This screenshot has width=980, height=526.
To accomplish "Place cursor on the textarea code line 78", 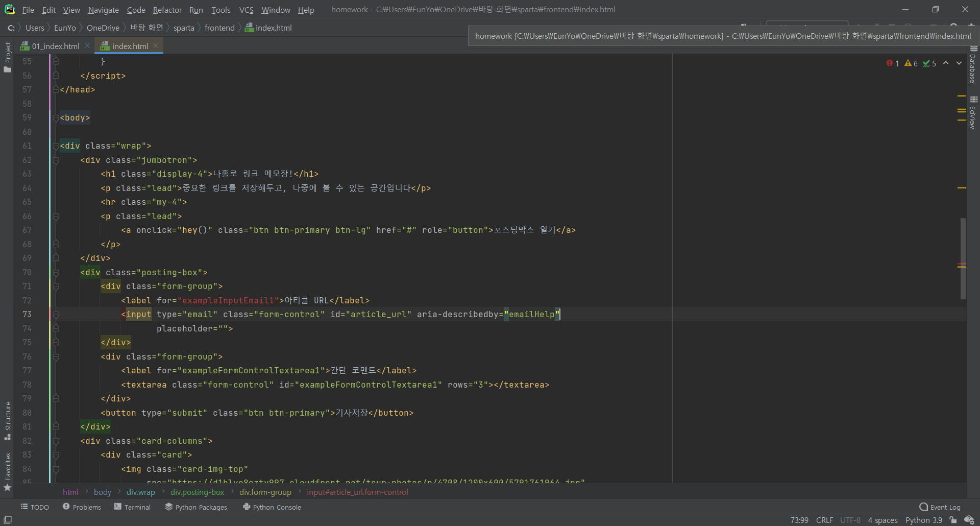I will (x=335, y=385).
